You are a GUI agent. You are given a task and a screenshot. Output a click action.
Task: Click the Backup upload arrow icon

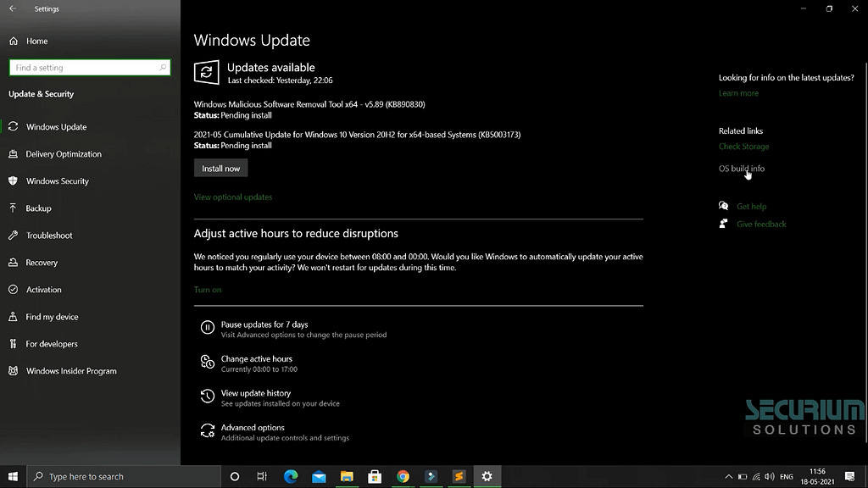click(x=14, y=208)
